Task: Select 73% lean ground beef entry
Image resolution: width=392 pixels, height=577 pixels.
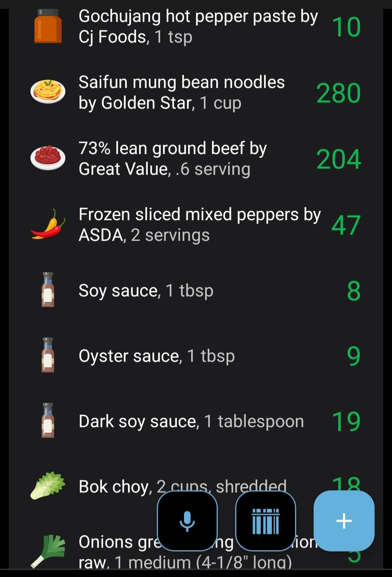Action: point(196,159)
